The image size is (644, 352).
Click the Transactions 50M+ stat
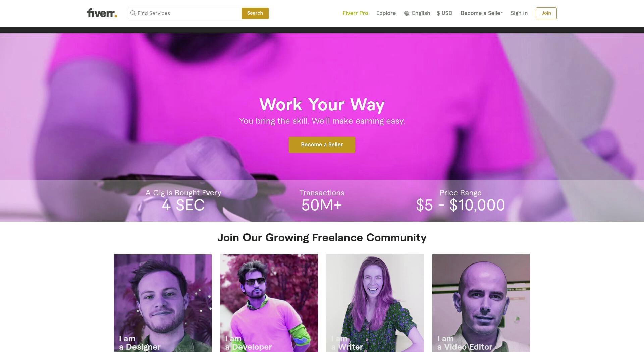(x=322, y=200)
